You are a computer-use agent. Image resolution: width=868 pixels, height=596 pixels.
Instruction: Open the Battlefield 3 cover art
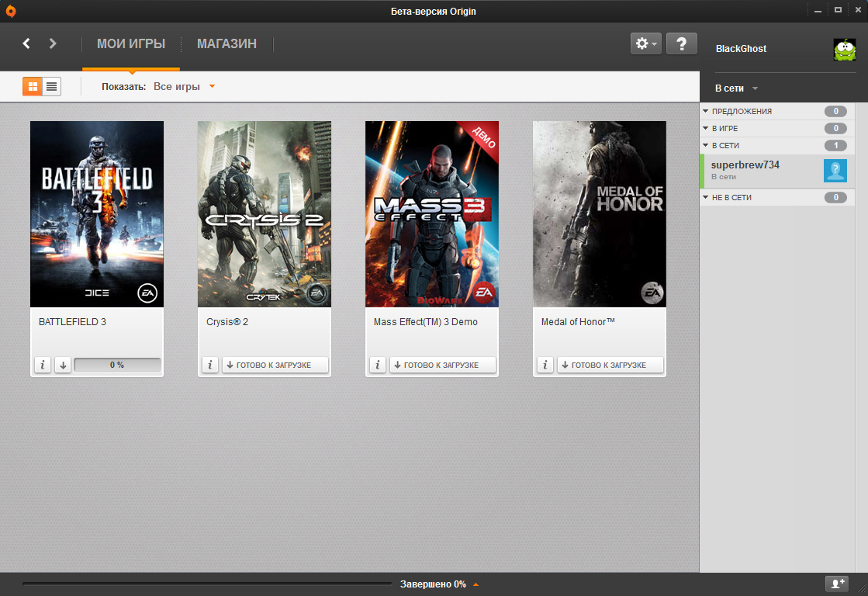97,214
